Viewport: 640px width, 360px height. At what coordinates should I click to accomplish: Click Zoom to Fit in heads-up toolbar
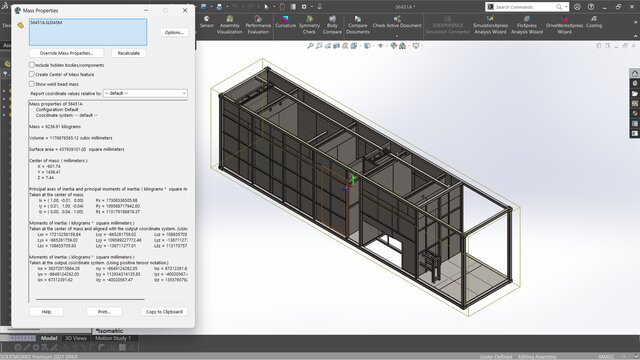point(310,46)
